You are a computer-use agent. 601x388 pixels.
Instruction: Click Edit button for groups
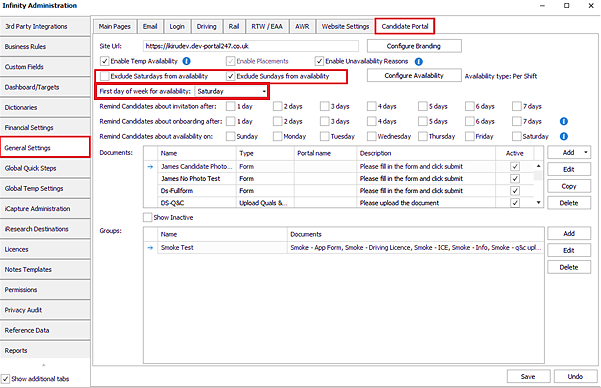click(569, 250)
